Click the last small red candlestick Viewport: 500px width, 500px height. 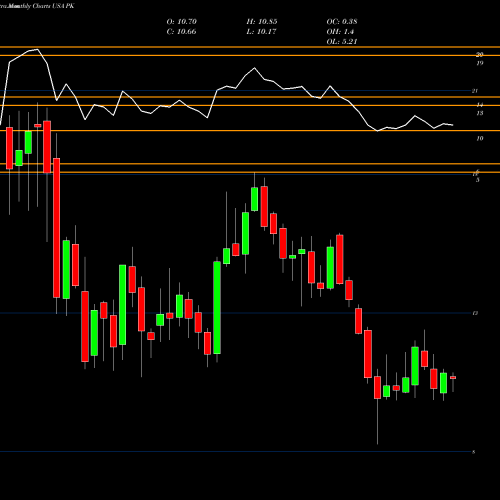(x=453, y=378)
